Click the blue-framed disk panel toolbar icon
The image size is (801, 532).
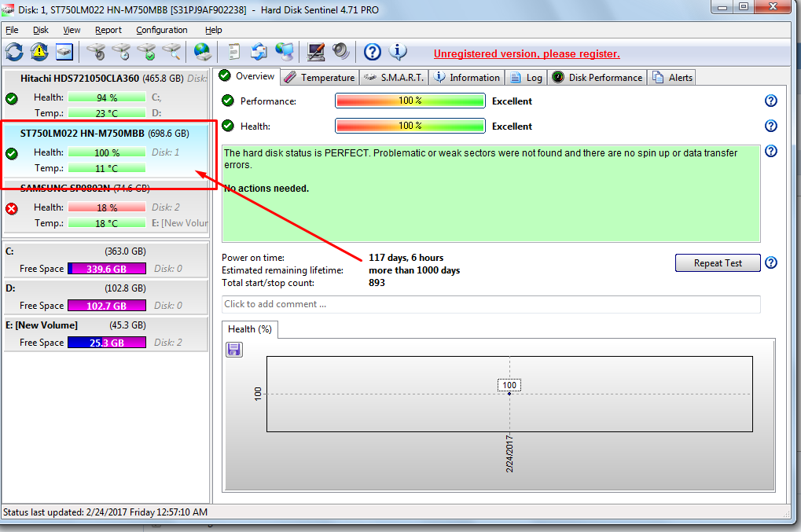(64, 52)
